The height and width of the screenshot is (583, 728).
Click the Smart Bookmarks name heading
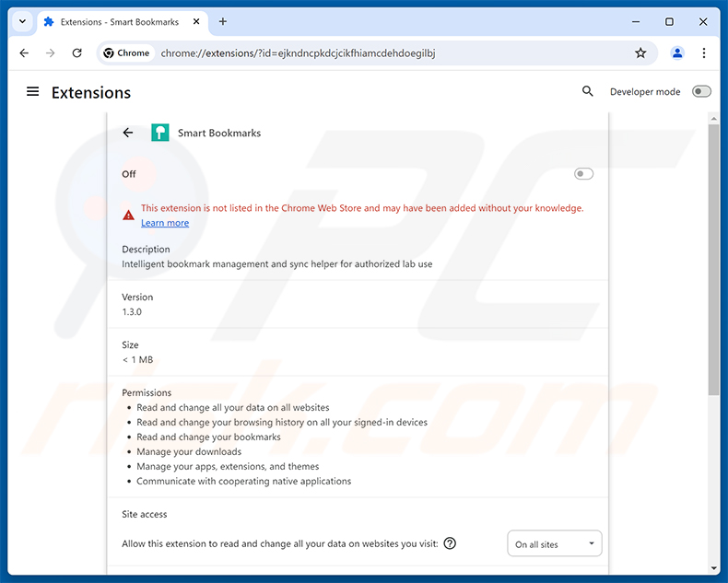(x=219, y=133)
